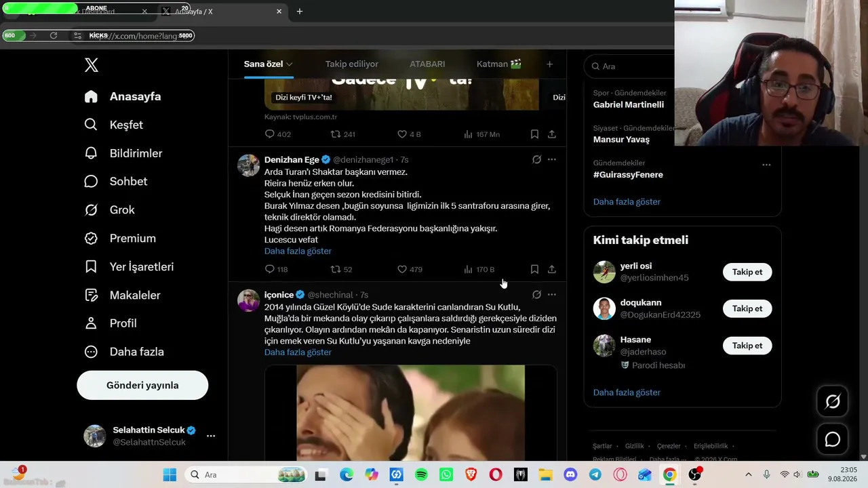Open the #GuirassyFenere trend
This screenshot has width=868, height=488.
[x=628, y=174]
